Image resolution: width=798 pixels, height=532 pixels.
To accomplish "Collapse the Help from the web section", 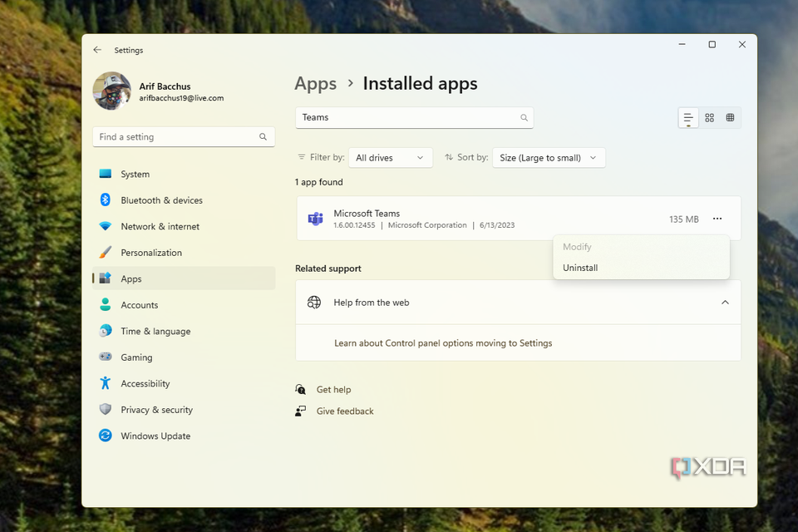I will (725, 303).
